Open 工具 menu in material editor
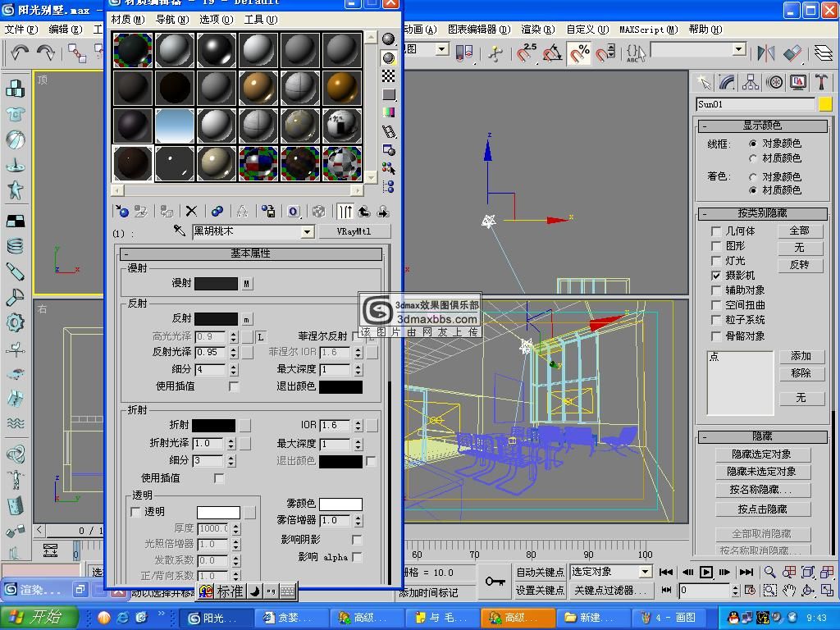This screenshot has width=840, height=630. (260, 20)
